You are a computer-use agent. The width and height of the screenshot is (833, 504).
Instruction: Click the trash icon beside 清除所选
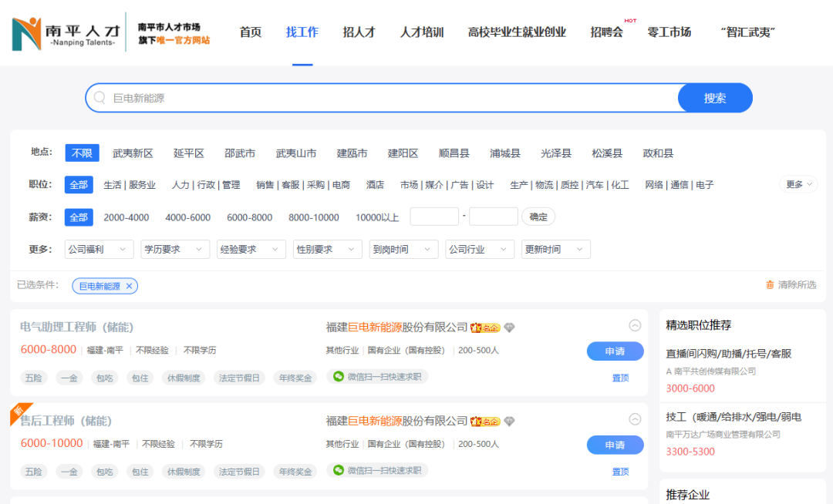(770, 285)
